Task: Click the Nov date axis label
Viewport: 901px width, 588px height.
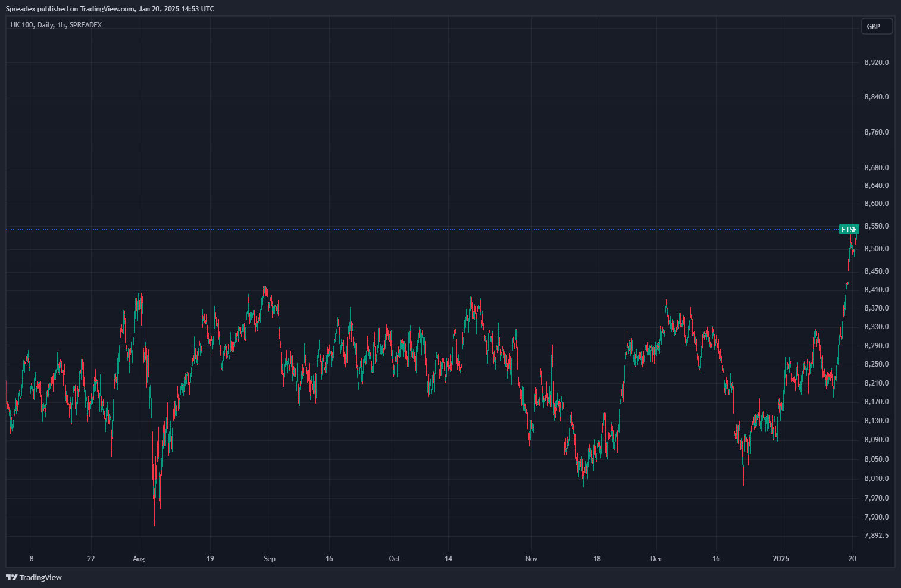Action: pyautogui.click(x=531, y=559)
